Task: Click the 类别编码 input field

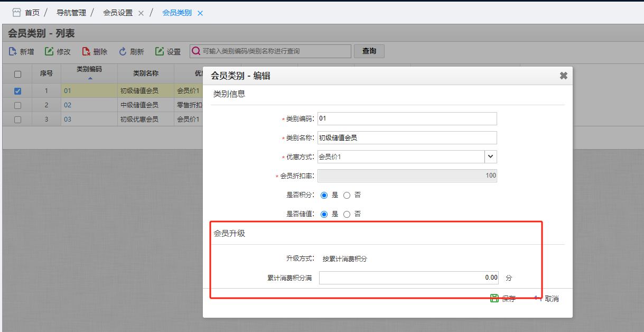Action: [407, 118]
